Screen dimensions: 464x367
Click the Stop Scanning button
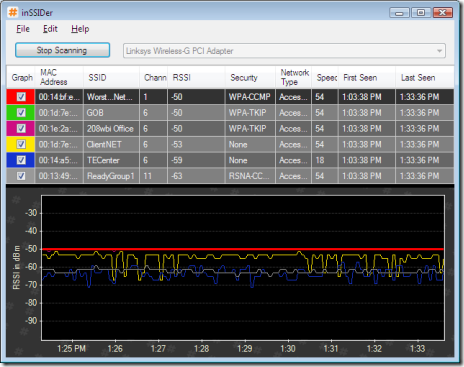(x=62, y=50)
